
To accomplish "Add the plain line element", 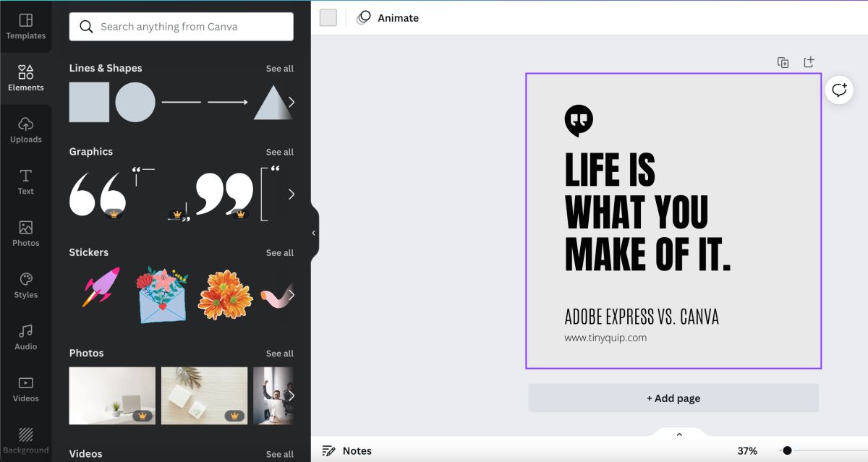I will pos(182,102).
